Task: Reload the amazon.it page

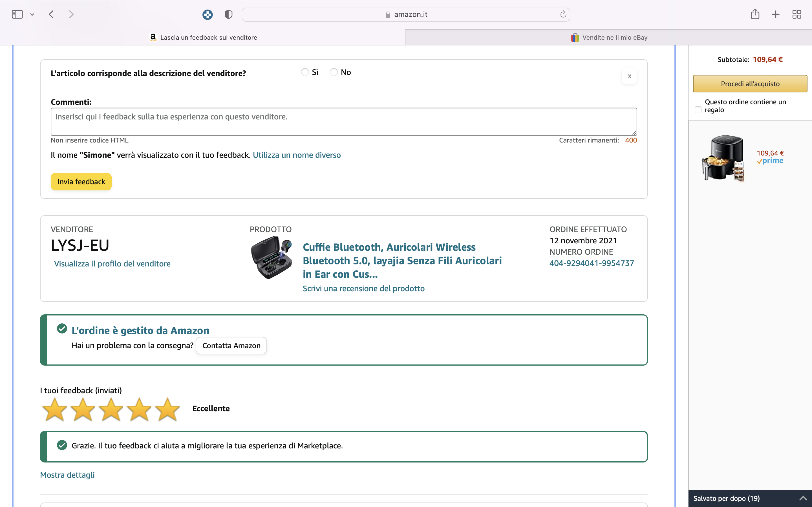Action: pos(563,14)
